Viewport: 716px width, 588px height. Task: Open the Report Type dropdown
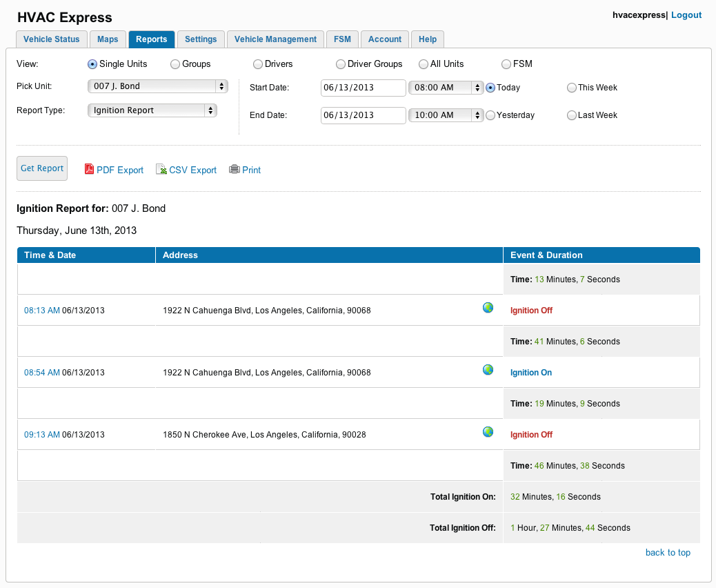152,110
